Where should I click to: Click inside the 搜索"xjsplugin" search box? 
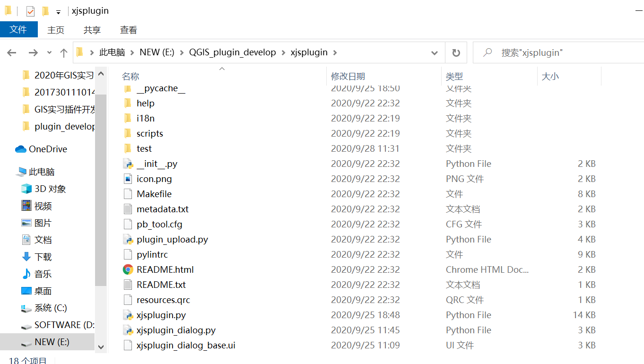558,53
